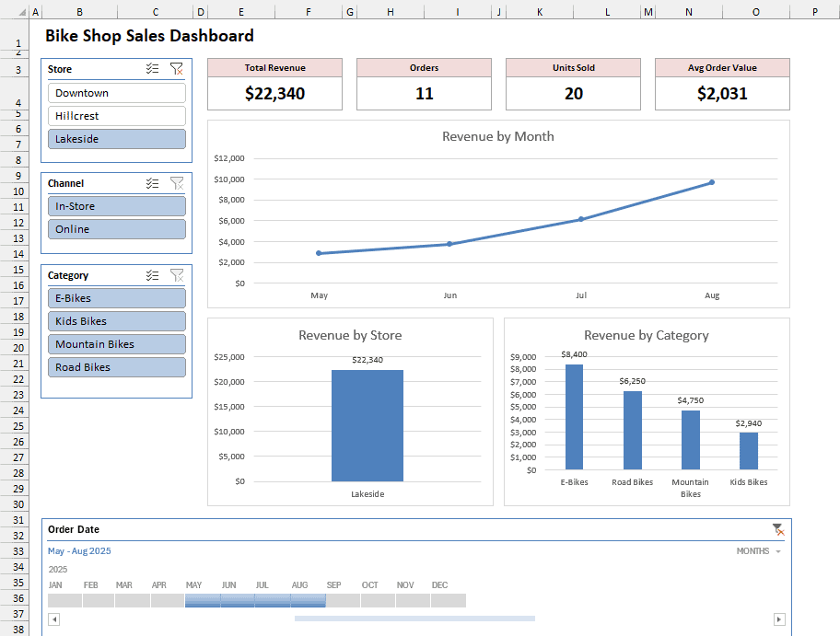This screenshot has width=840, height=636.
Task: Select MAY on the timeline
Action: [203, 600]
